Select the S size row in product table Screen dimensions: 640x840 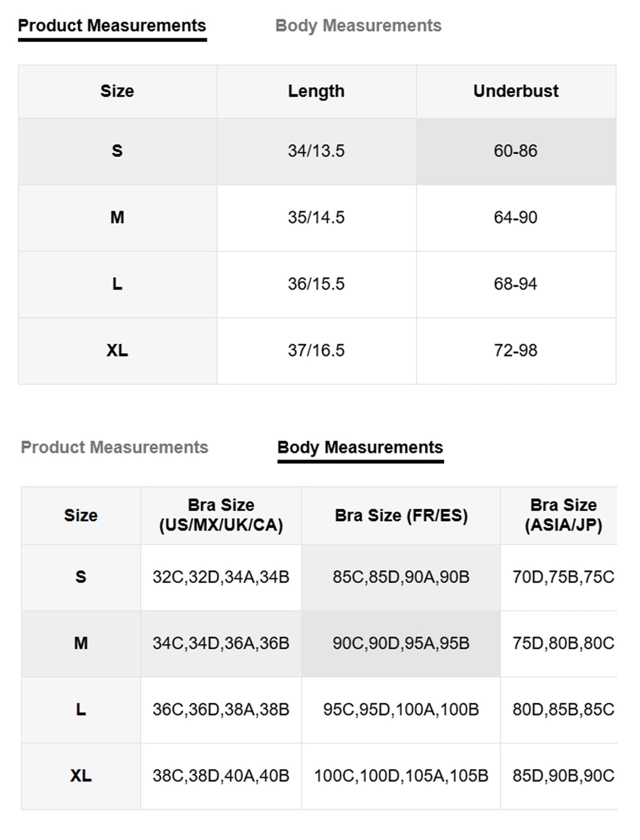[317, 151]
